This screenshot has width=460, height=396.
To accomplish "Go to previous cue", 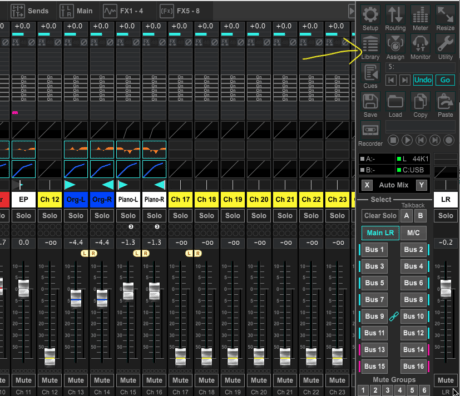I will point(391,80).
